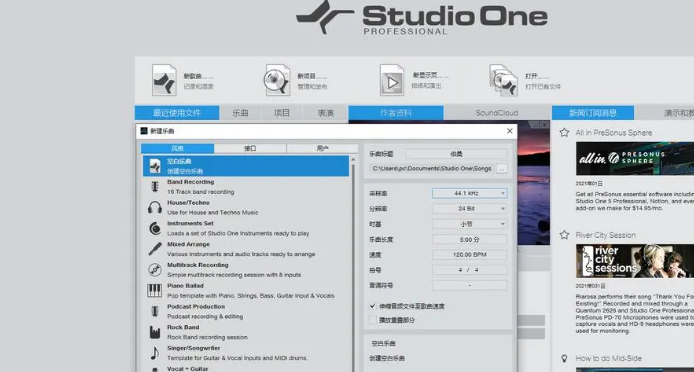Click the Instruments Set icon
This screenshot has height=372, width=694.
point(155,228)
